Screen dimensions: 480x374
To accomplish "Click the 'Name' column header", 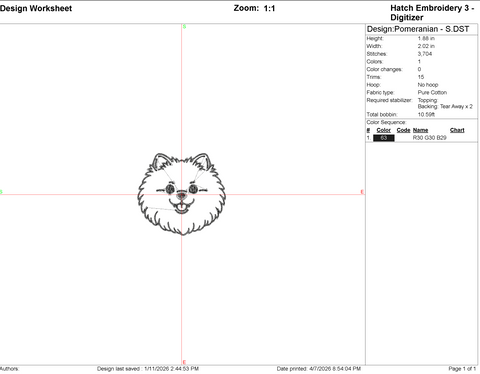I will point(420,130).
